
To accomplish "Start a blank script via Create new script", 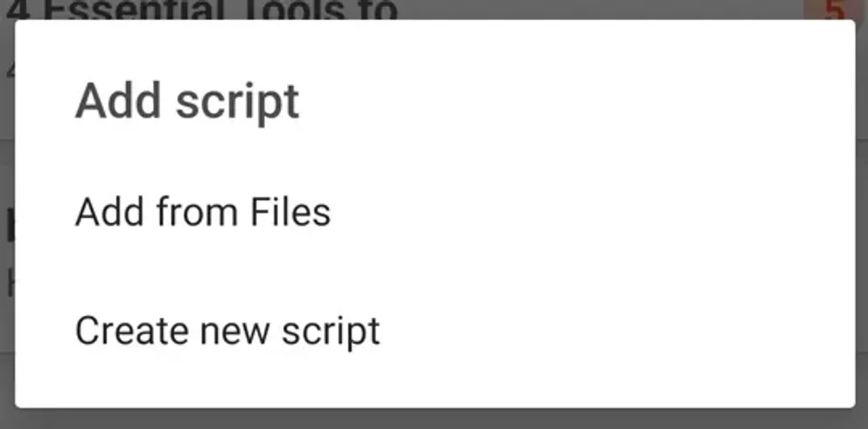I will 227,332.
